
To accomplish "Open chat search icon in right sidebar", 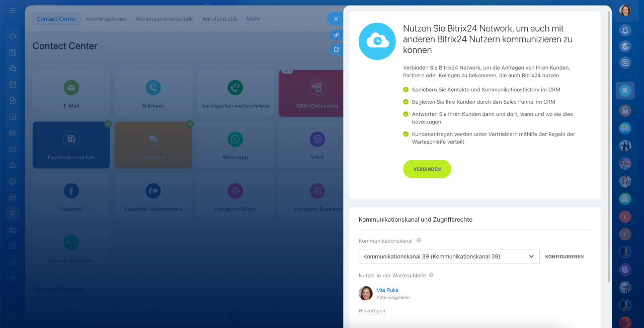I will [x=625, y=62].
